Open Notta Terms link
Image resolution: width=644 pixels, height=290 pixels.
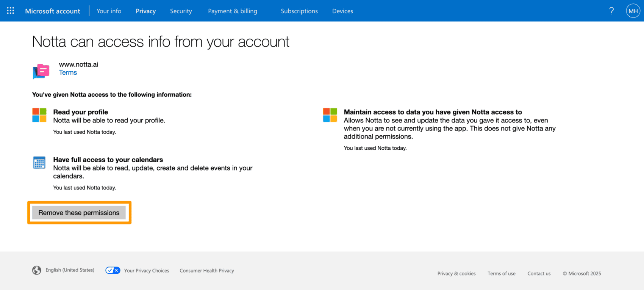(68, 72)
